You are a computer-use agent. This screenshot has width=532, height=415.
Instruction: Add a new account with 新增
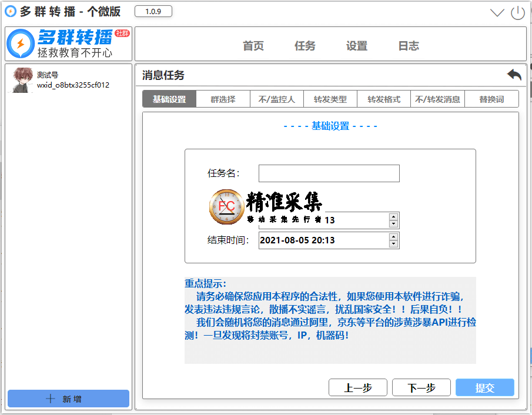click(68, 399)
